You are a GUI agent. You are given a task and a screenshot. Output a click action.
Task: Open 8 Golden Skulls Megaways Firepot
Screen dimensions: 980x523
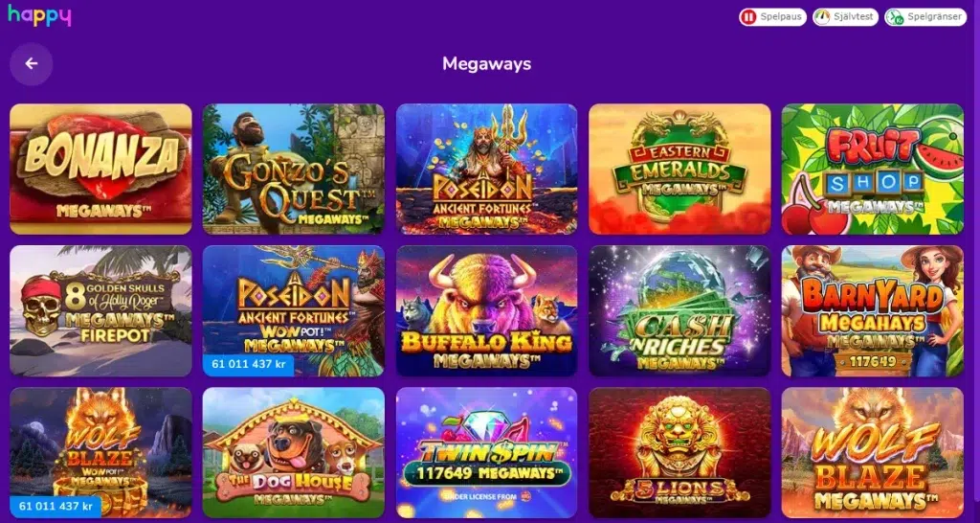100,311
